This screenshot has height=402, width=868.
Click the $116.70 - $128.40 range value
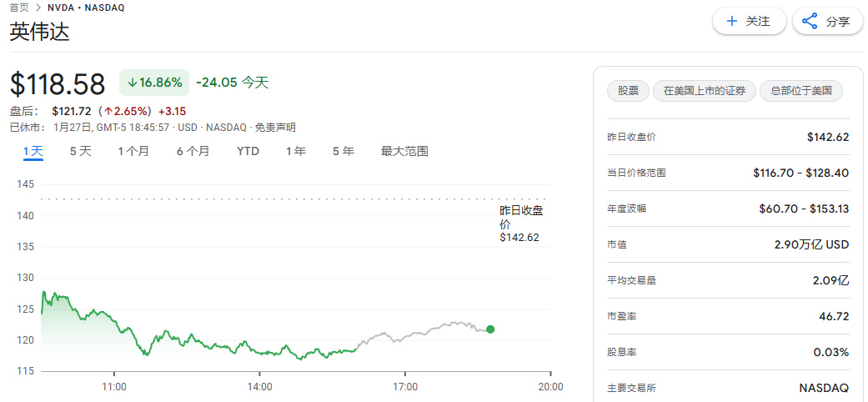coord(801,173)
